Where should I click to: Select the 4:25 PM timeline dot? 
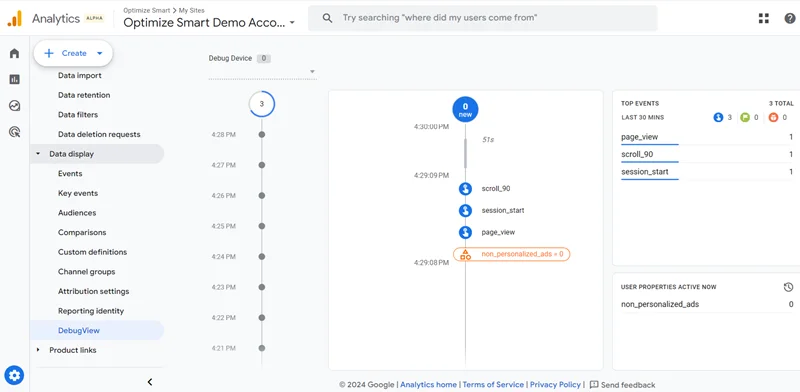click(262, 226)
